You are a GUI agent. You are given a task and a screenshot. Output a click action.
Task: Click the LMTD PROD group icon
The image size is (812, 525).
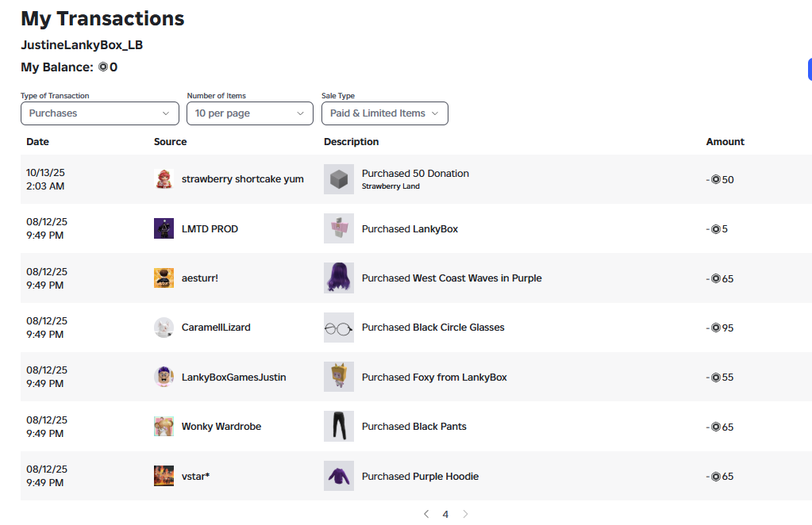point(164,228)
